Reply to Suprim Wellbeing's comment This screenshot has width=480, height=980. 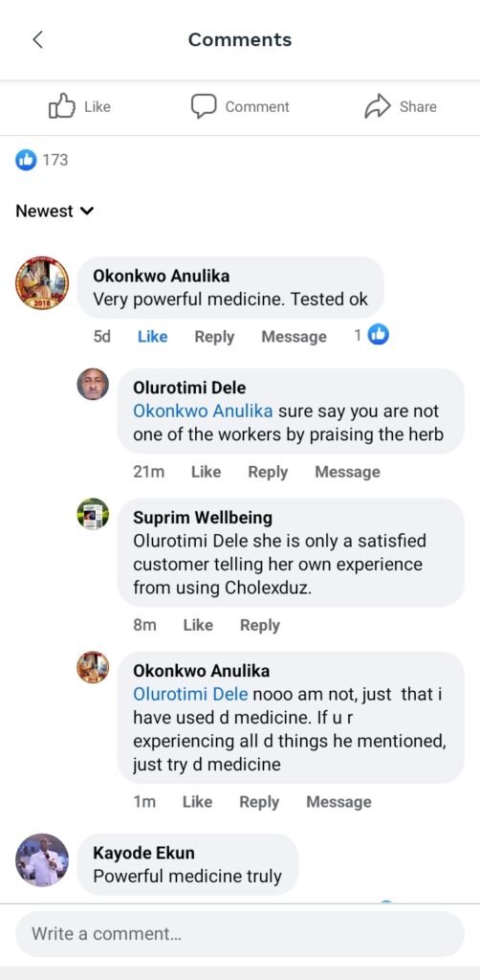click(x=260, y=625)
